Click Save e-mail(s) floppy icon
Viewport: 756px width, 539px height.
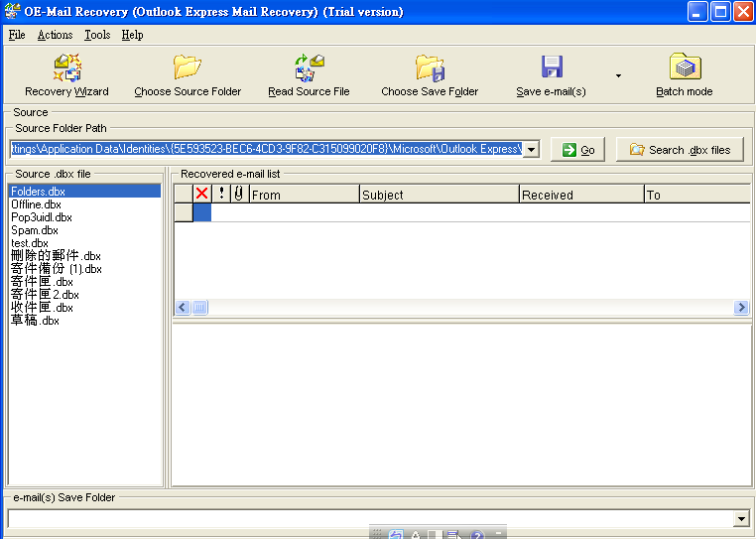pyautogui.click(x=552, y=67)
